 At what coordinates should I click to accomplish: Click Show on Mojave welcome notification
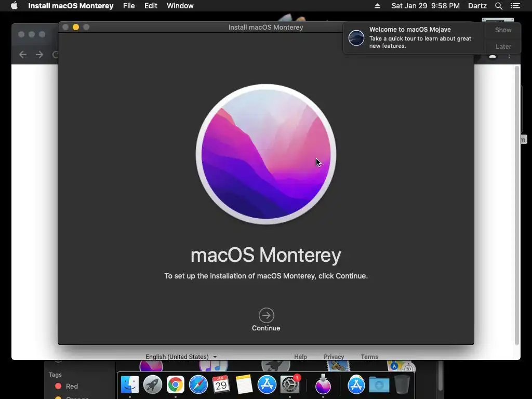[503, 30]
